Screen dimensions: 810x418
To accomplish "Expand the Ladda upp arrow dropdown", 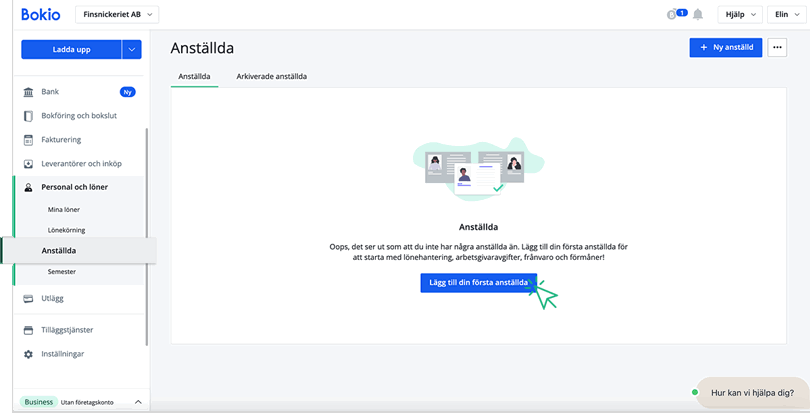I will [x=132, y=50].
